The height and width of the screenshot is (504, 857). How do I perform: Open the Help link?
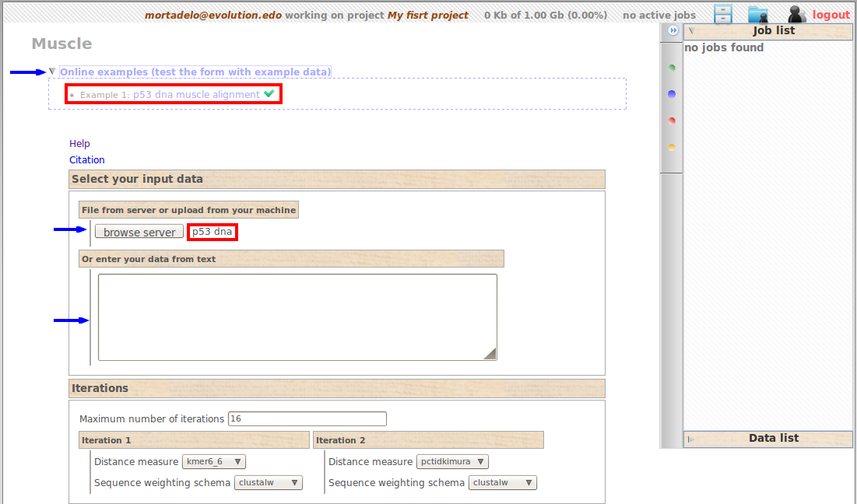[79, 144]
